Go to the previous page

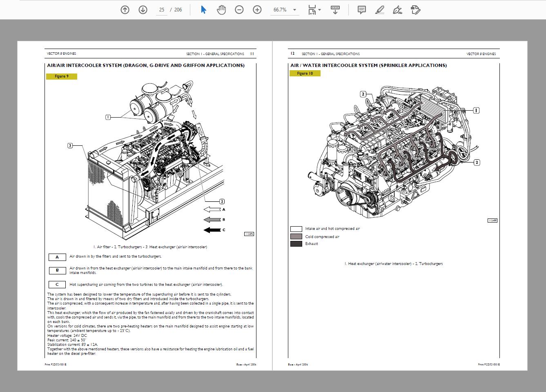click(125, 9)
